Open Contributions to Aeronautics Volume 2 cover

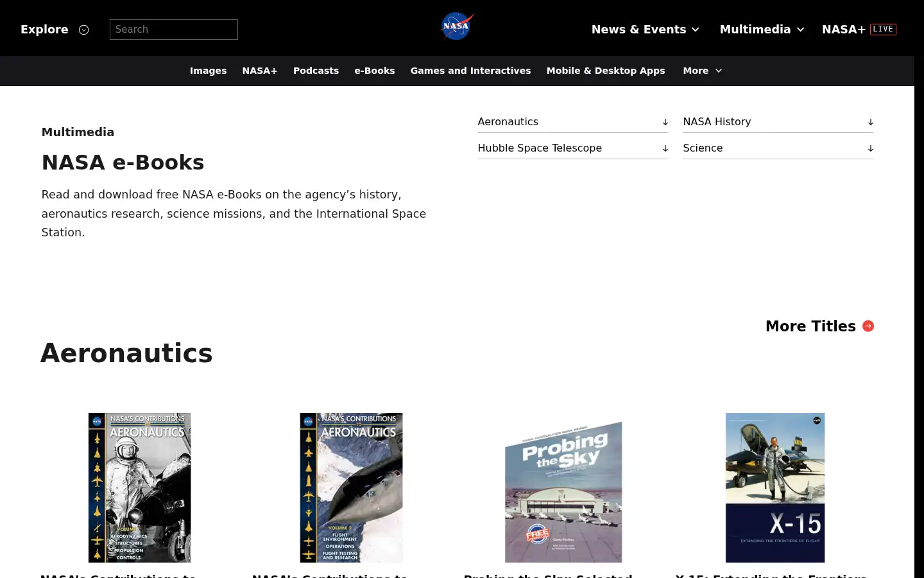(352, 487)
